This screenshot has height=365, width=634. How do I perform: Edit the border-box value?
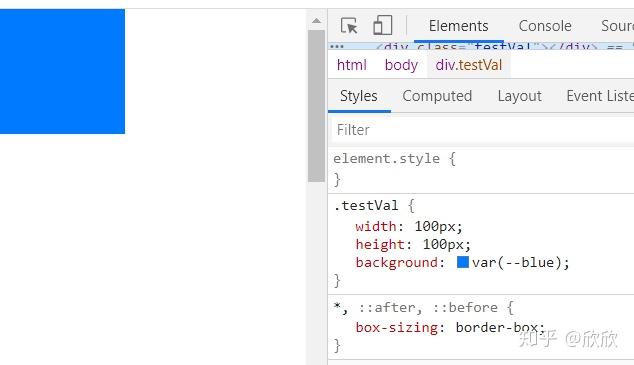(497, 327)
